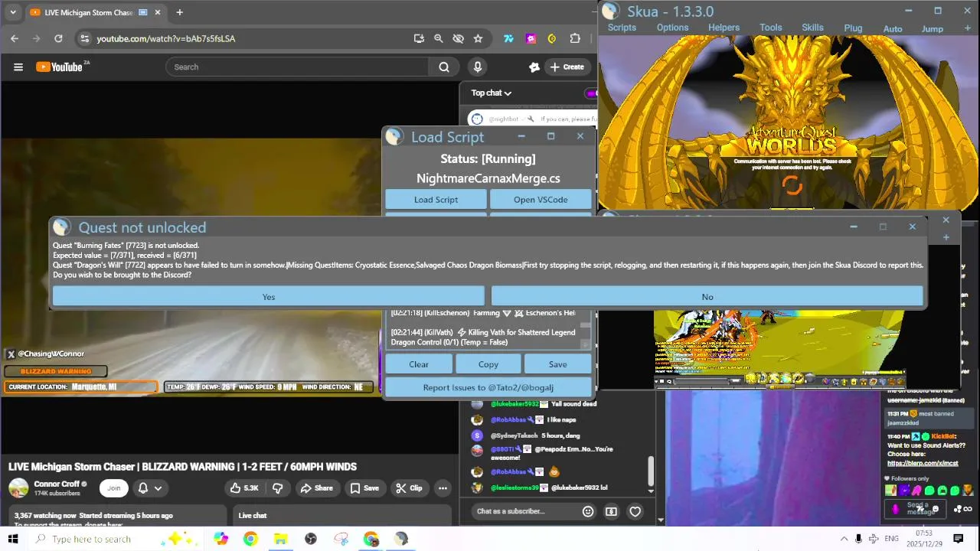Click Auto in Skua menu bar
Viewport: 980px width, 551px height.
(x=893, y=28)
